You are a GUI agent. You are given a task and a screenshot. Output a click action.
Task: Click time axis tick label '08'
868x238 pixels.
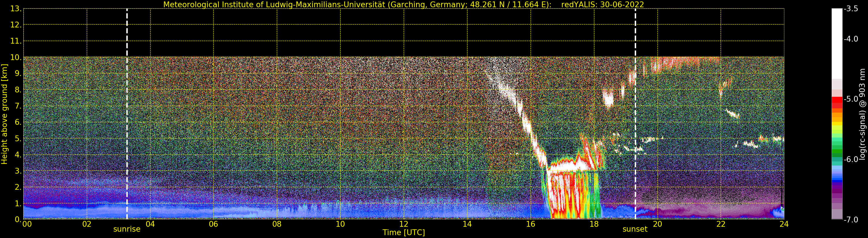click(277, 224)
